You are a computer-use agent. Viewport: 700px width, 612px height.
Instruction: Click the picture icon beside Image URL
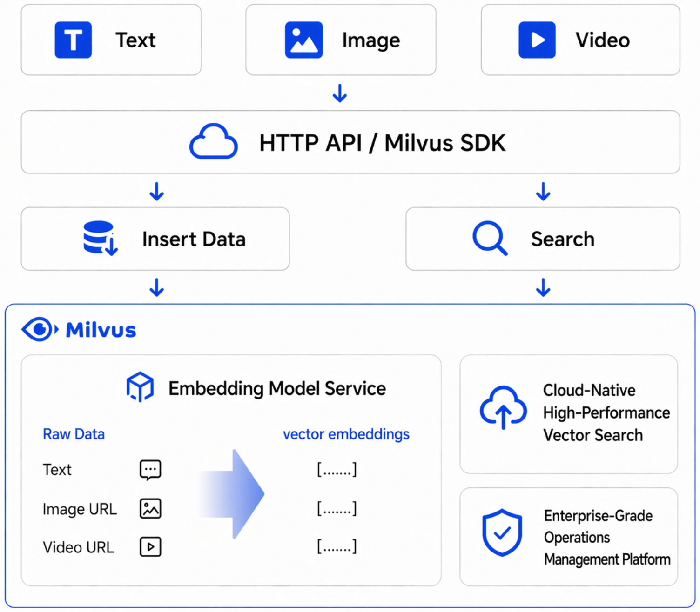(x=150, y=509)
